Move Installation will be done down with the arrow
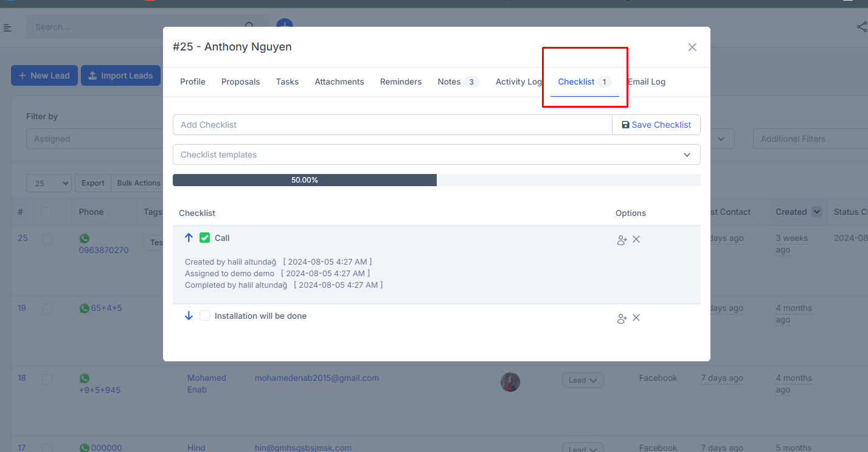 pyautogui.click(x=189, y=315)
